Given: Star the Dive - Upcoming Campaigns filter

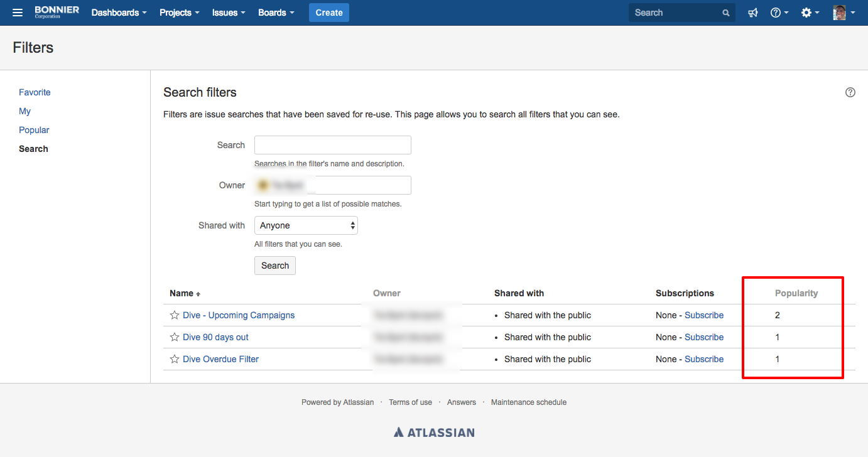Looking at the screenshot, I should 175,315.
